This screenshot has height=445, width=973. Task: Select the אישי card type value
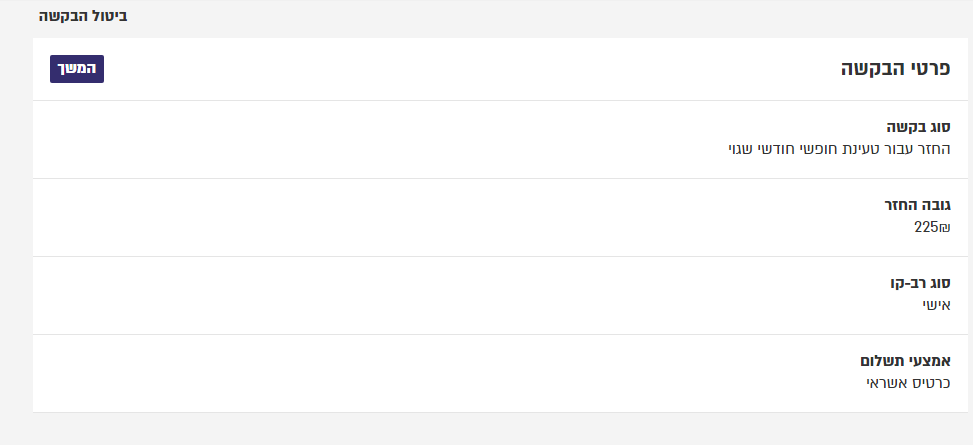pos(936,305)
